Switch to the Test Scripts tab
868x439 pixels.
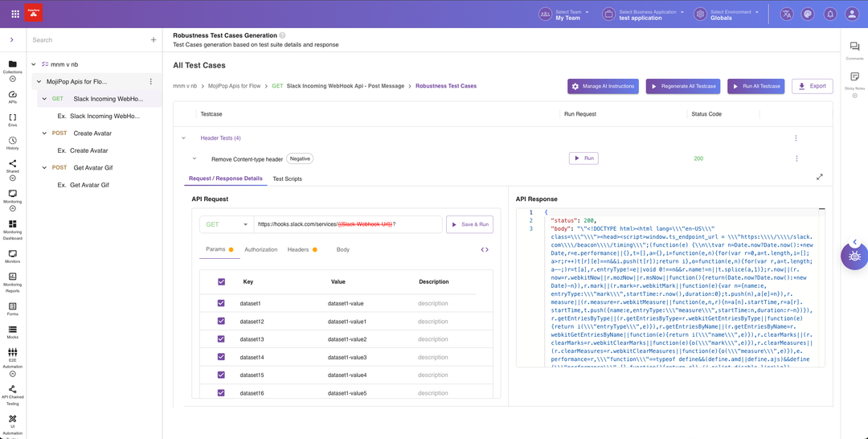coord(287,178)
